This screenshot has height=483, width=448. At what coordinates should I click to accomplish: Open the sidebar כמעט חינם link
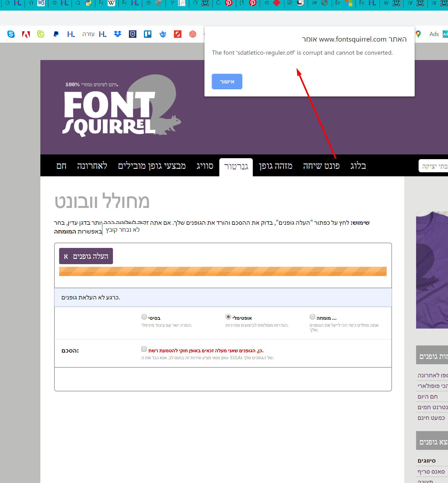[431, 418]
